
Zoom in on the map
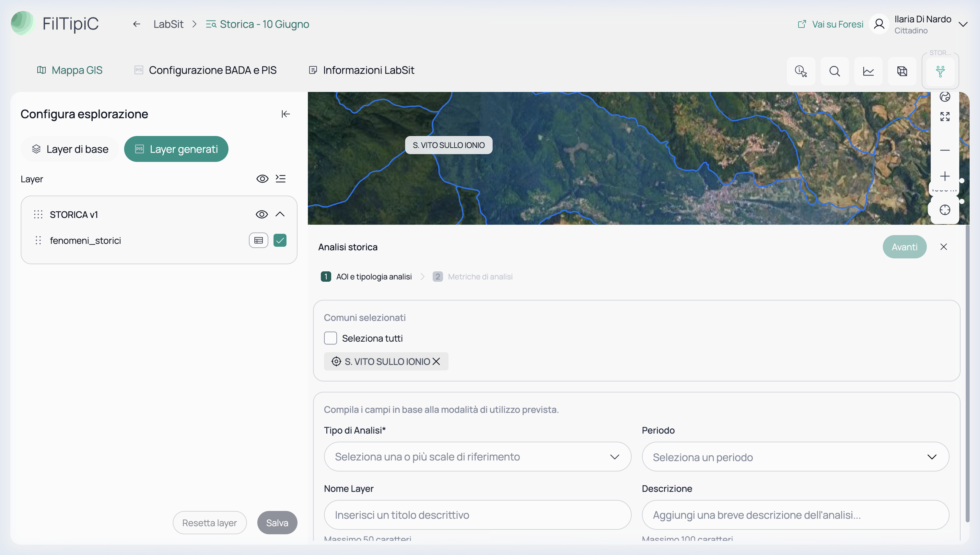coord(945,176)
